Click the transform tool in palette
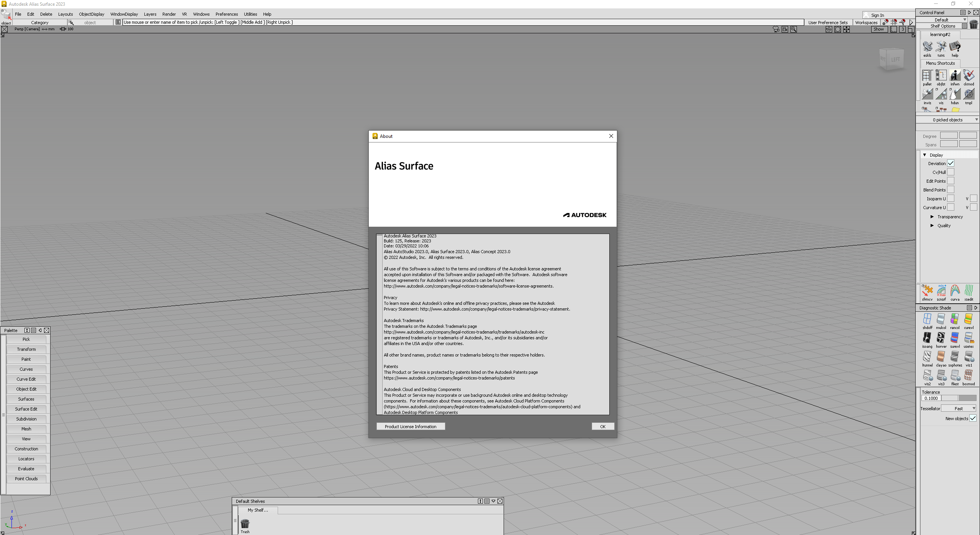This screenshot has width=980, height=535. [26, 349]
